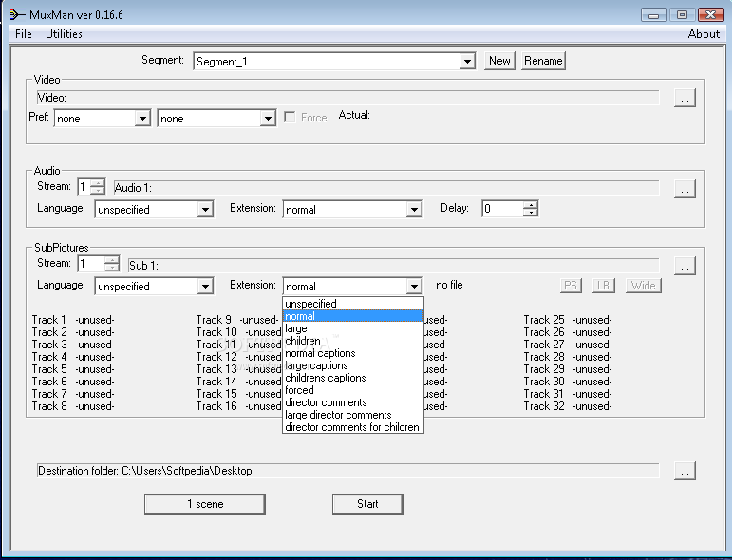Minimize the MuxMan window

[x=653, y=15]
